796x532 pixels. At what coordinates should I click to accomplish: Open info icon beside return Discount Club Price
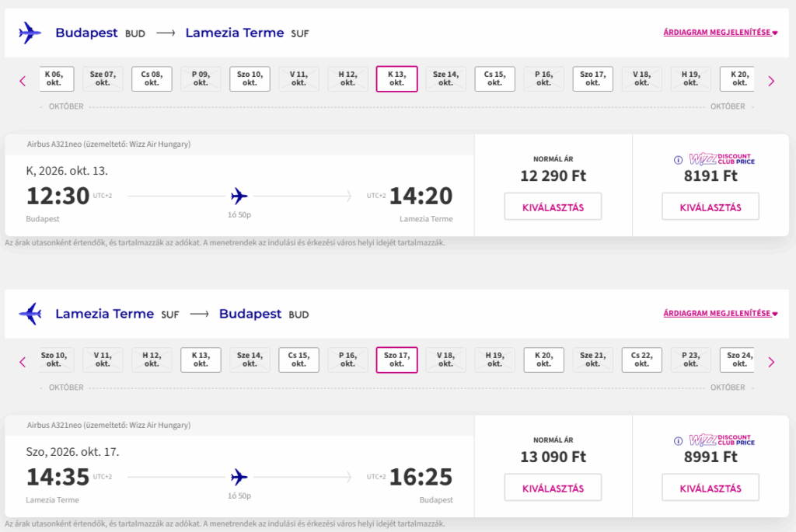pyautogui.click(x=678, y=441)
